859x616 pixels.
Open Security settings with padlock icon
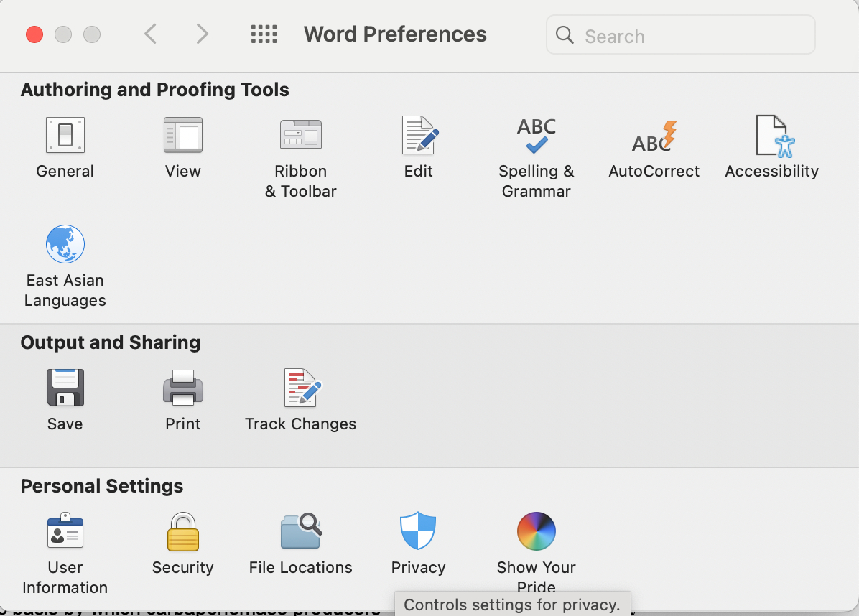pos(183,532)
